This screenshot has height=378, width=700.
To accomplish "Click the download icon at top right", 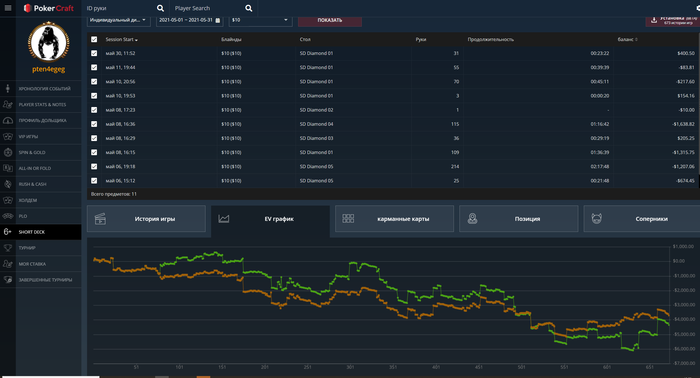I will [x=654, y=20].
